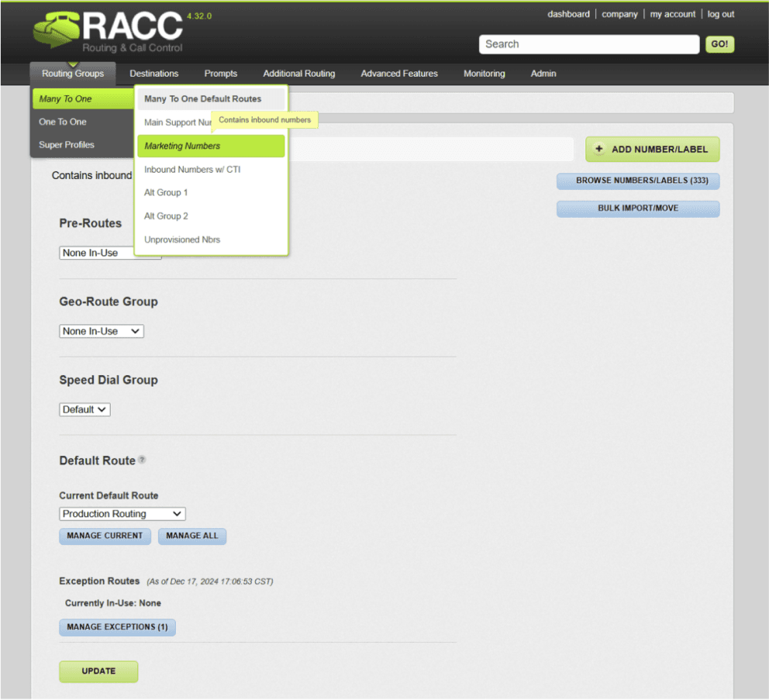Open the Advanced Features menu
The width and height of the screenshot is (769, 700).
coord(399,74)
